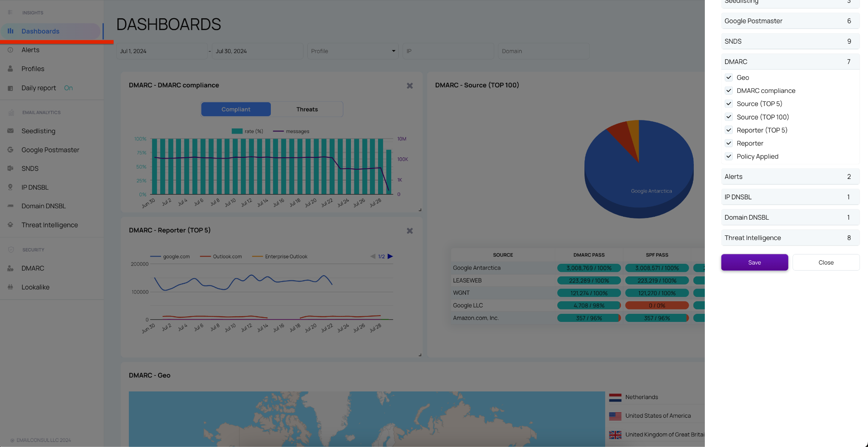Open the IP DNSBL pin icon

click(x=11, y=187)
